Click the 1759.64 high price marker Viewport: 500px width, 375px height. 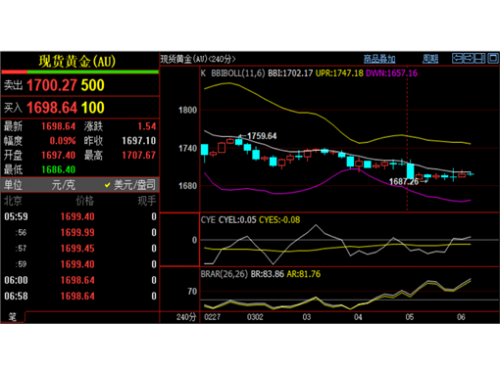(x=262, y=136)
